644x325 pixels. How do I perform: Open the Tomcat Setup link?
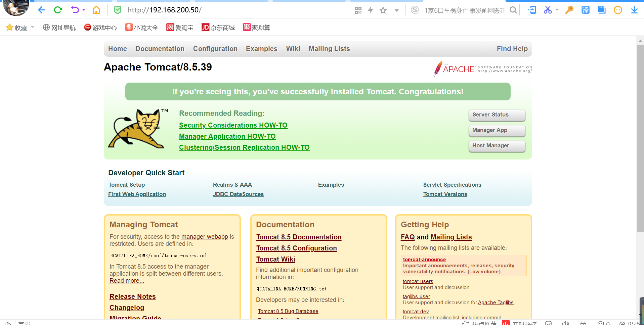pyautogui.click(x=127, y=185)
